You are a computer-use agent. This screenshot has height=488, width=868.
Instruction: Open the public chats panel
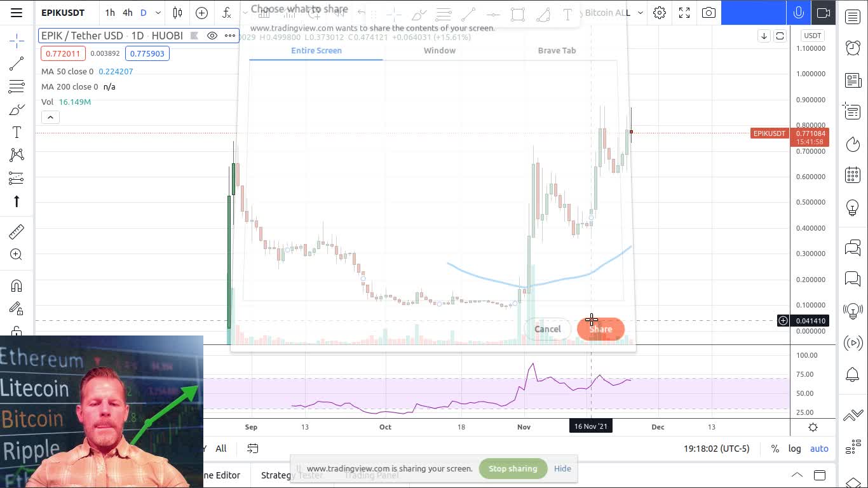853,247
